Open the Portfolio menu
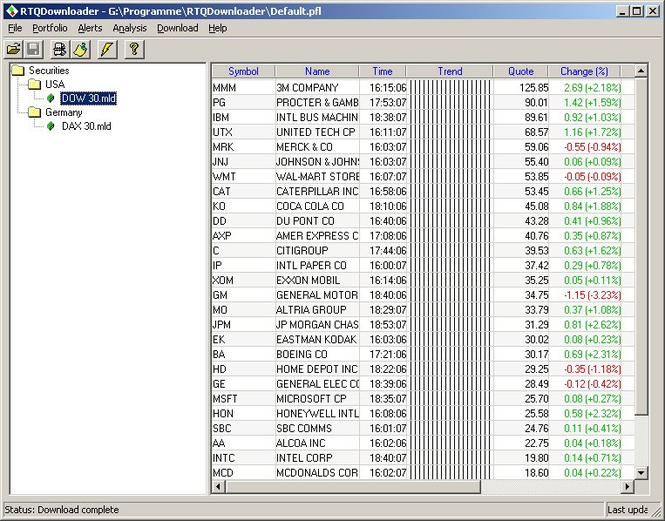This screenshot has width=665, height=521. click(50, 28)
